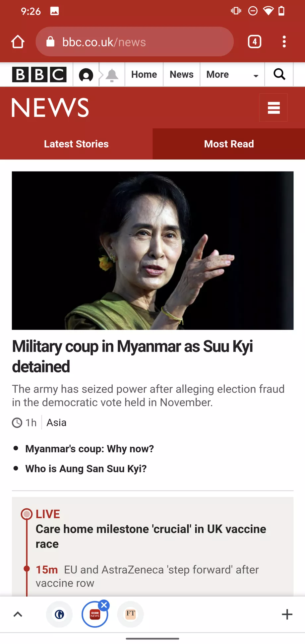This screenshot has width=305, height=644.
Task: Open Chrome's three-dot overflow menu
Action: [x=284, y=42]
